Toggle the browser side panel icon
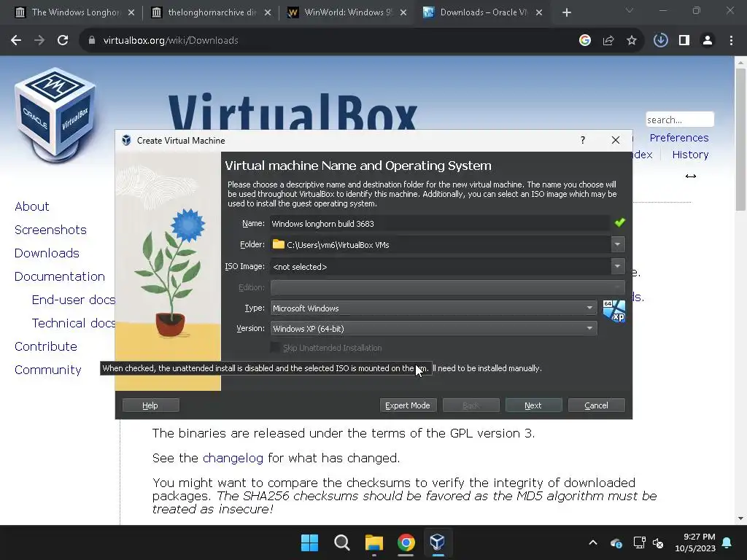747x560 pixels. 684,41
